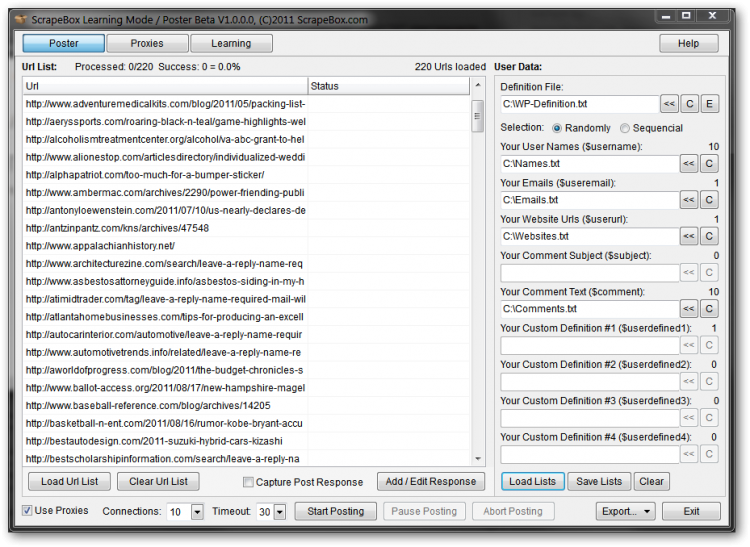This screenshot has width=750, height=547.
Task: Select the ballot-access.org url row
Action: 246,388
